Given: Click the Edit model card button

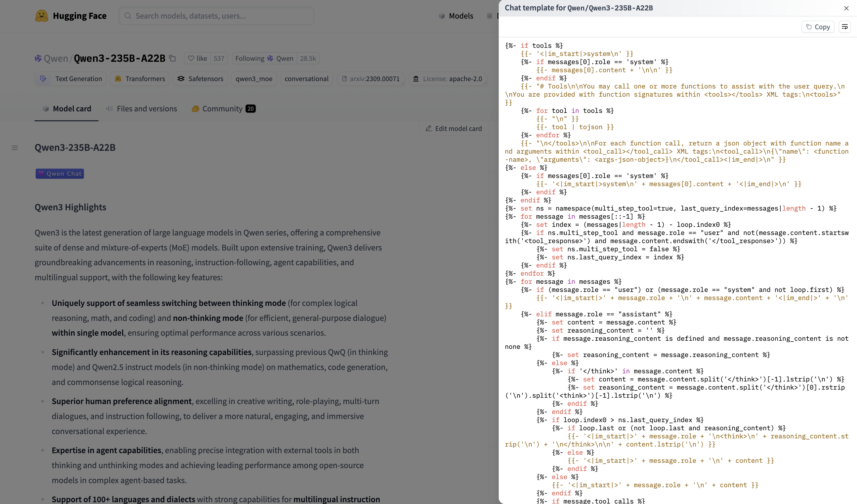Looking at the screenshot, I should (x=454, y=128).
